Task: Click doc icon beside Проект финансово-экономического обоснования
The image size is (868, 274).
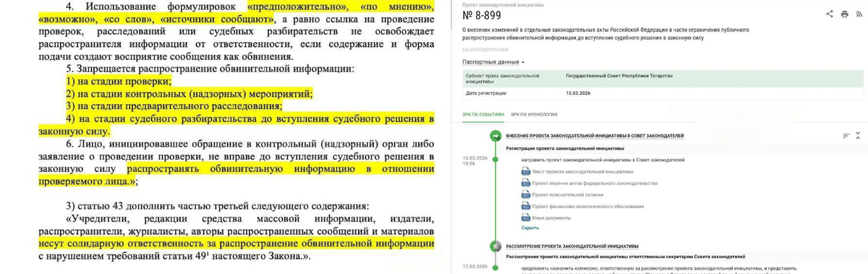Action: point(525,206)
